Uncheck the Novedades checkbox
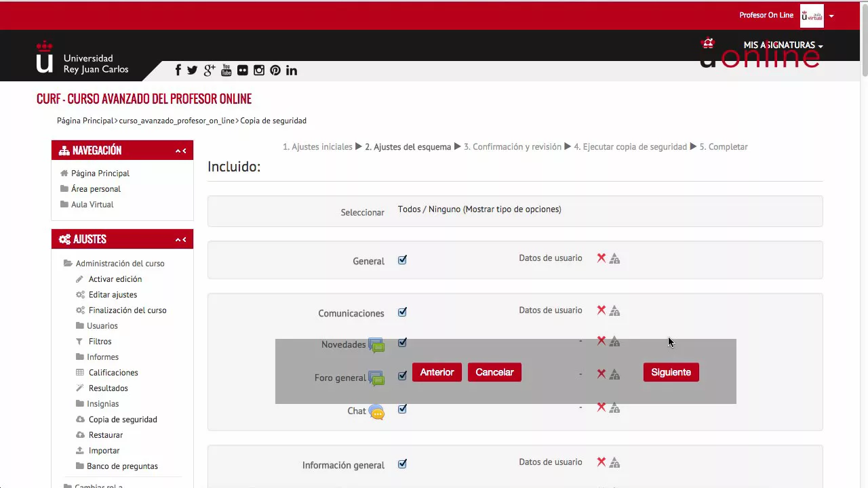 402,342
